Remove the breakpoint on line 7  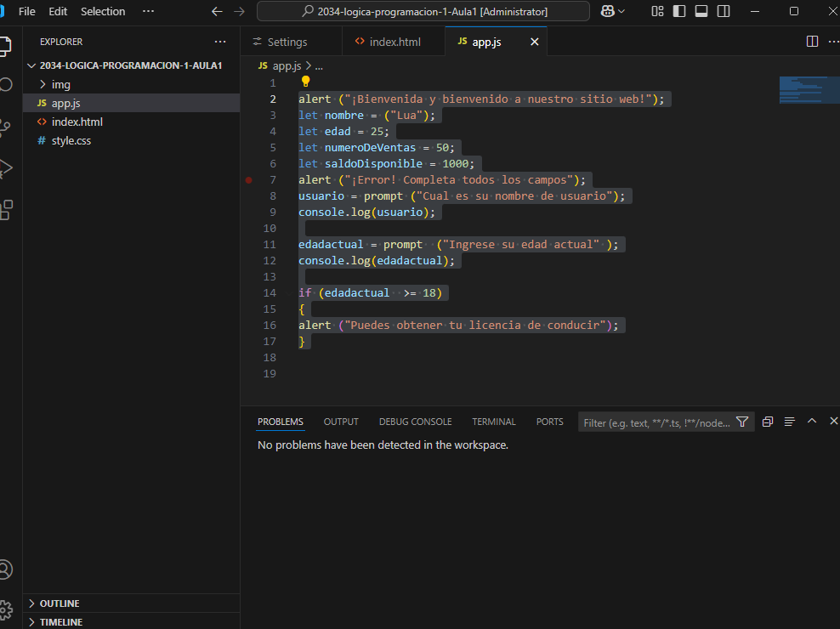(x=248, y=180)
